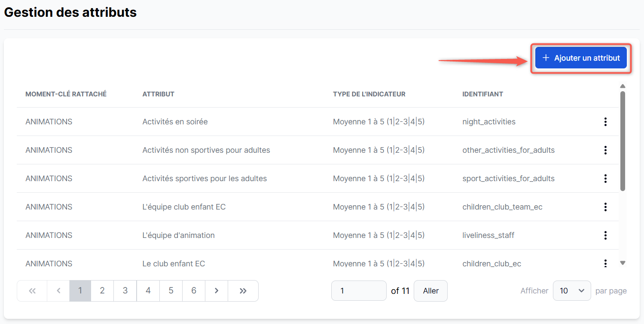Click the Attribut column header
This screenshot has width=644, height=324.
coord(159,94)
